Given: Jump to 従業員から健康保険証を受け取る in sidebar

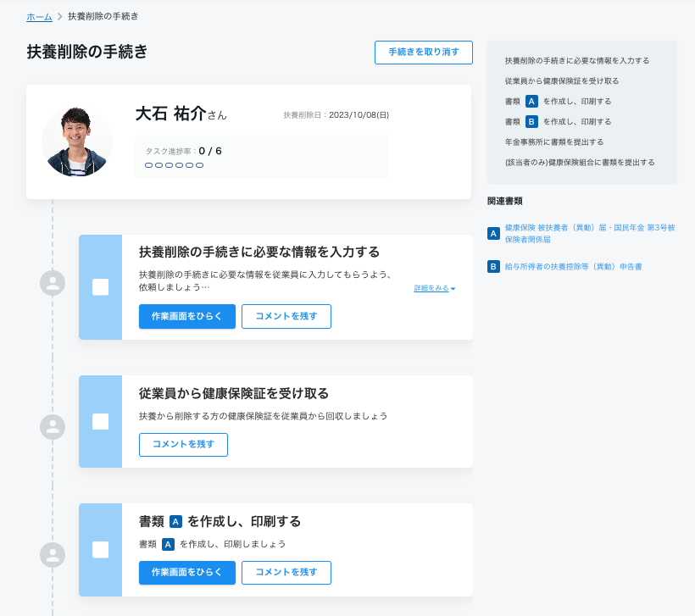Looking at the screenshot, I should pyautogui.click(x=562, y=81).
